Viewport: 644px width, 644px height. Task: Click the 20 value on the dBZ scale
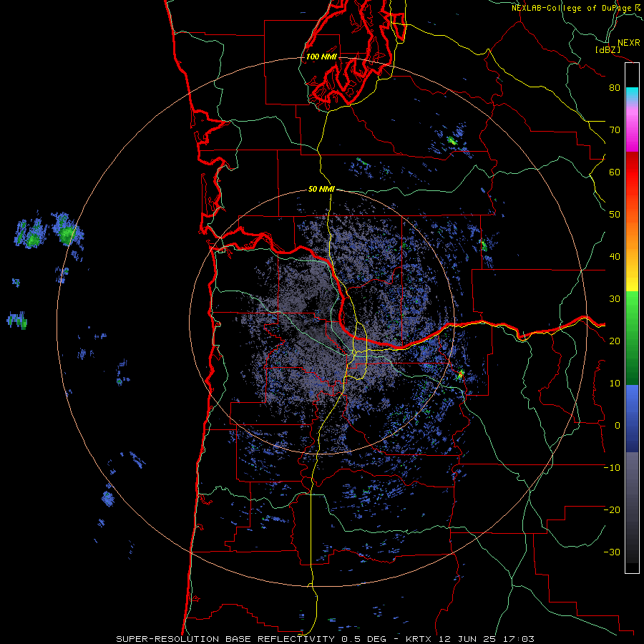(615, 341)
